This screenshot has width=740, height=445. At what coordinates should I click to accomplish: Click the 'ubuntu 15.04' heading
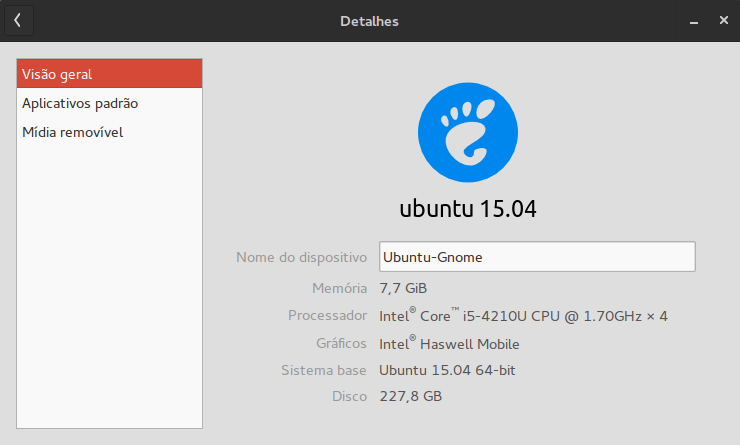click(x=468, y=209)
